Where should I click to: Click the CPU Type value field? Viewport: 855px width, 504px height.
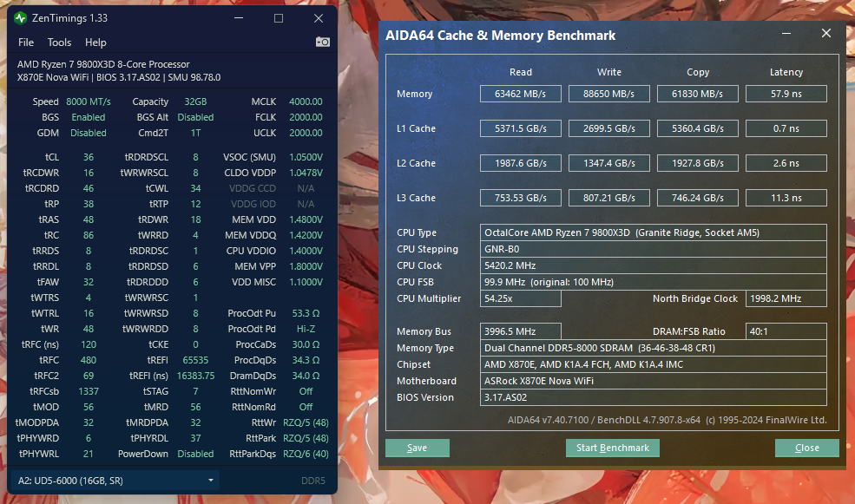point(653,232)
